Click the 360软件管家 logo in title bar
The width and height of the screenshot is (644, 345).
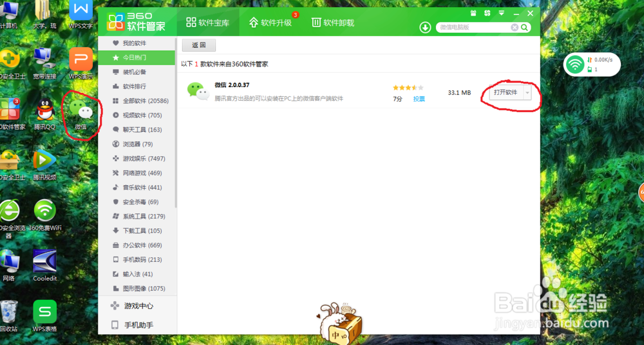(137, 21)
